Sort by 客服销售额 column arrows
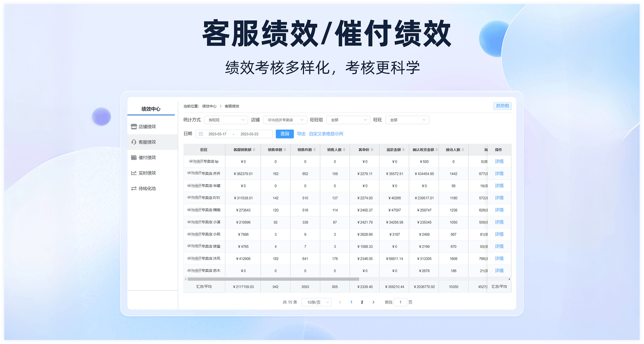 coord(254,150)
